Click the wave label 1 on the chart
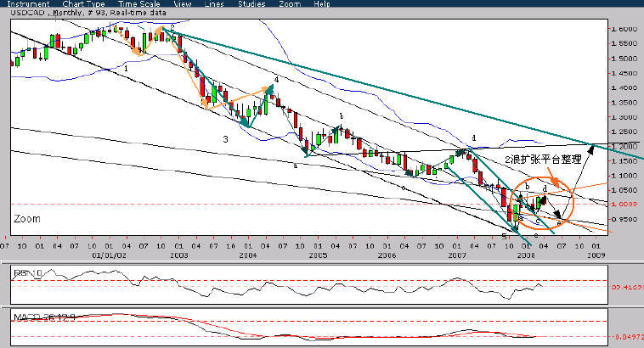 click(x=126, y=69)
